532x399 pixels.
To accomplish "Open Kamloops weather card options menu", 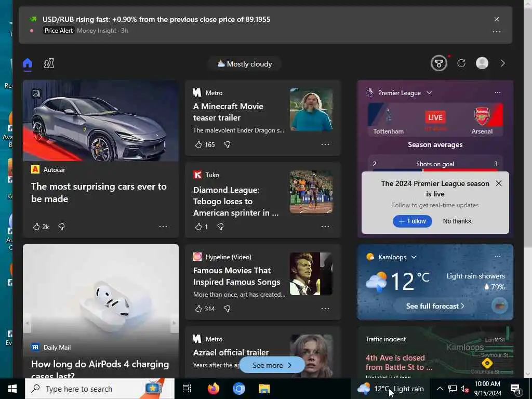I will pyautogui.click(x=497, y=257).
